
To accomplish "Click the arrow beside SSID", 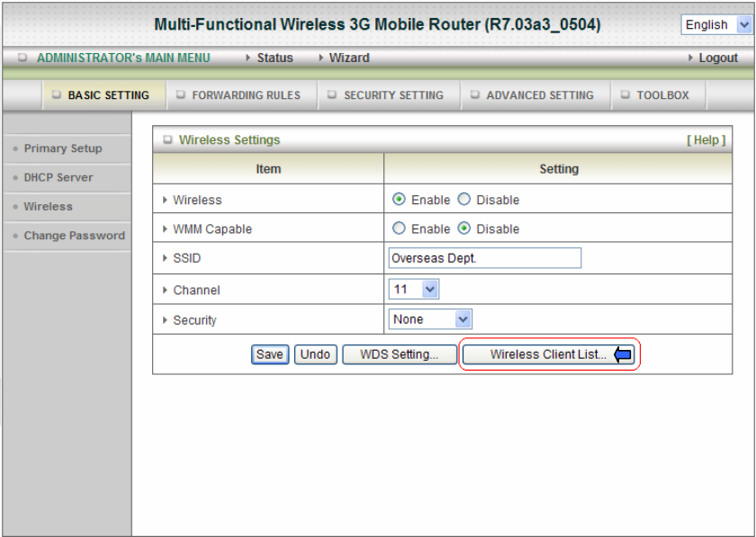I will pyautogui.click(x=165, y=258).
